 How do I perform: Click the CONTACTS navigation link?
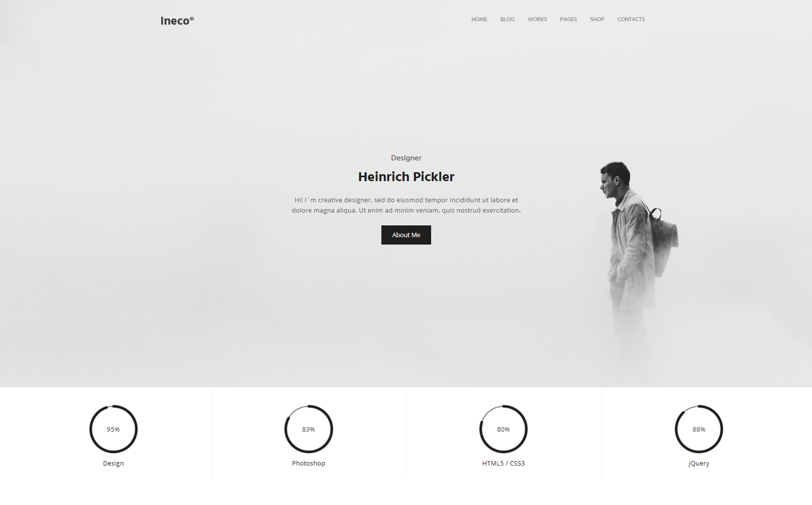coord(631,19)
